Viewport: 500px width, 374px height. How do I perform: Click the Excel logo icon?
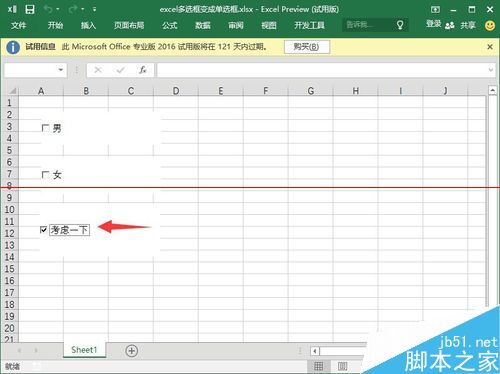pos(12,9)
